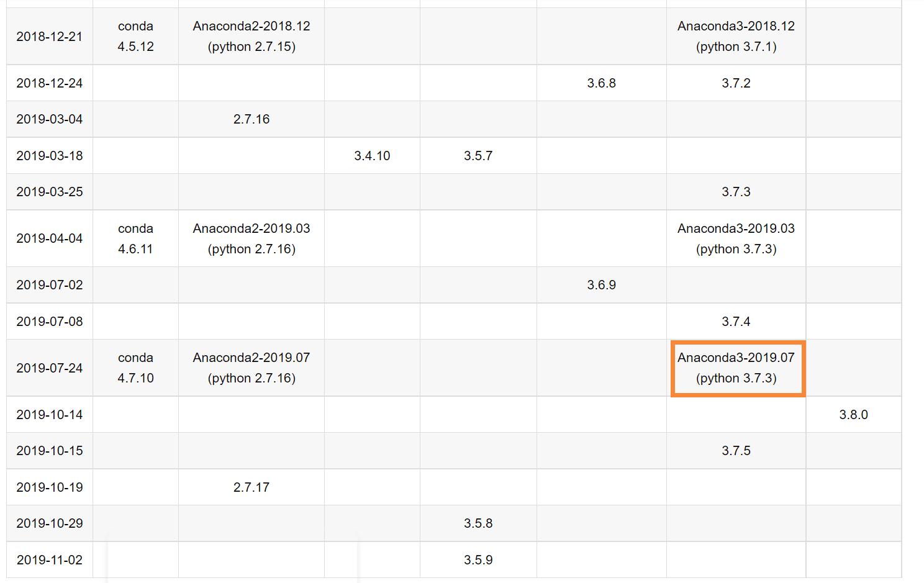The width and height of the screenshot is (924, 583).
Task: Click the 2.7.16 version cell
Action: coord(251,119)
